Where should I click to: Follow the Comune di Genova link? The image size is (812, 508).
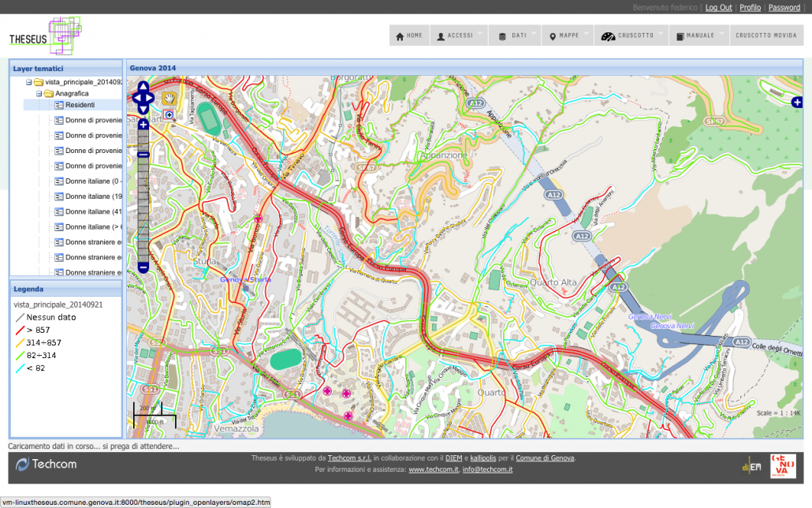(545, 458)
